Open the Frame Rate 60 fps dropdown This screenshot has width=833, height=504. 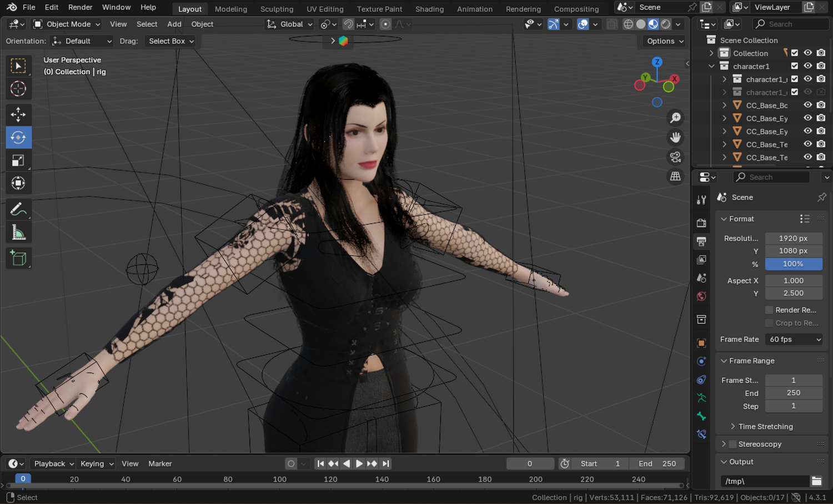point(794,339)
